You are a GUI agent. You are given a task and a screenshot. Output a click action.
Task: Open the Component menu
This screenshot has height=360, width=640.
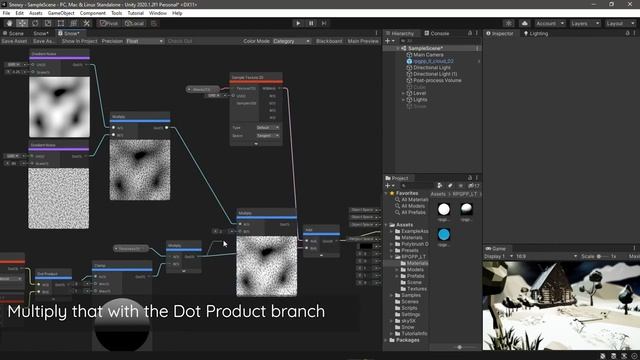[x=93, y=13]
